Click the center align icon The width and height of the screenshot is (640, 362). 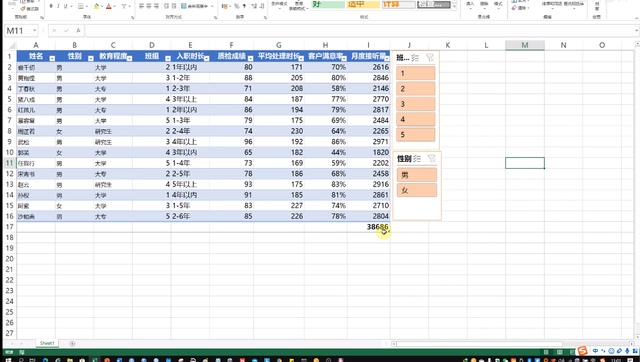[149, 6]
